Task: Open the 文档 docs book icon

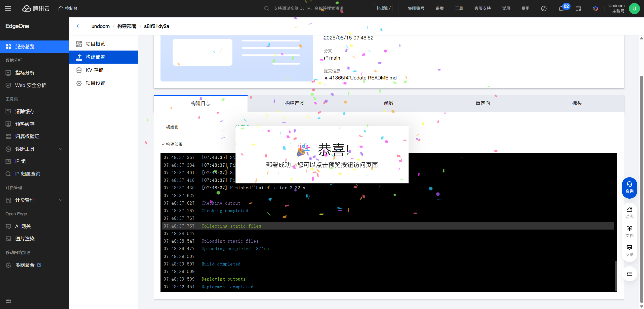Action: point(629,231)
